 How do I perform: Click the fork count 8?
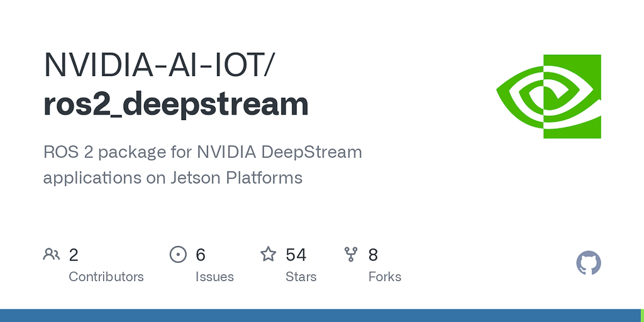[373, 255]
